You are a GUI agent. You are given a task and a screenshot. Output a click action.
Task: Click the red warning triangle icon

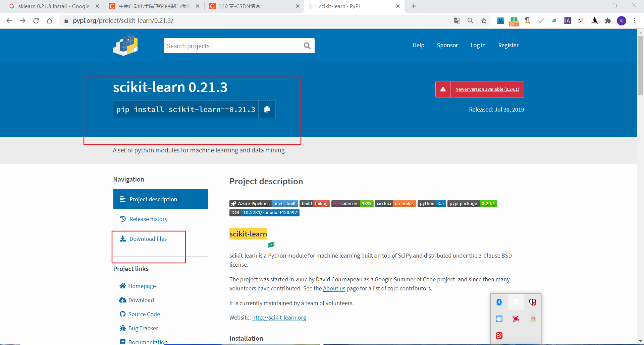(x=443, y=89)
